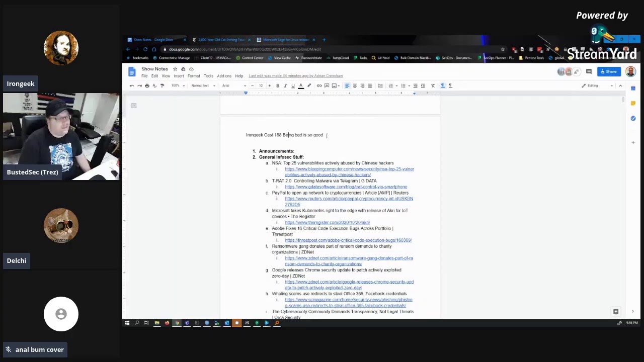Insert a link from toolbar

319,85
